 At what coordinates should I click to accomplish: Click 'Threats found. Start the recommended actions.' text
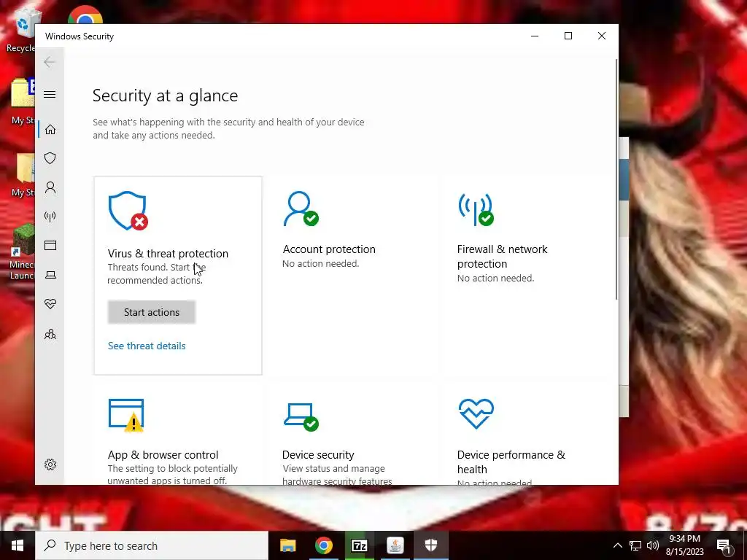156,274
